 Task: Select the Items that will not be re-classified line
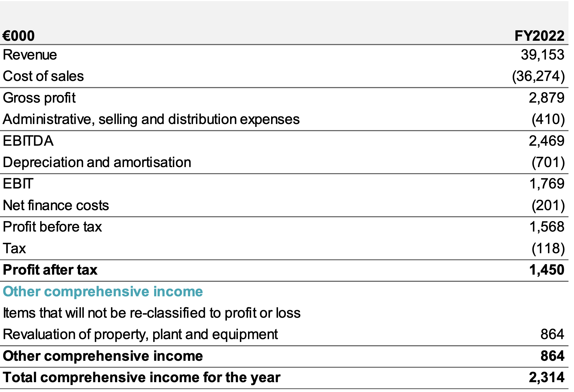[x=151, y=313]
